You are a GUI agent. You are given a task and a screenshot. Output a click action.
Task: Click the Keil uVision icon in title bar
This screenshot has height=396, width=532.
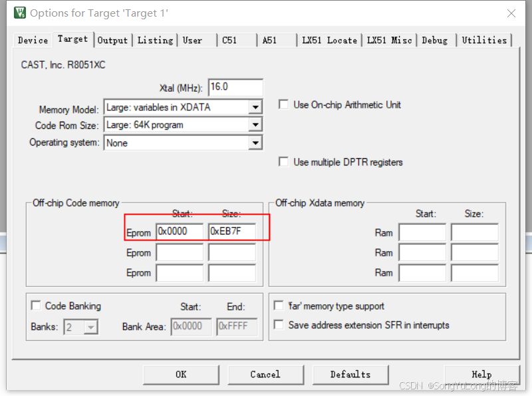point(20,13)
